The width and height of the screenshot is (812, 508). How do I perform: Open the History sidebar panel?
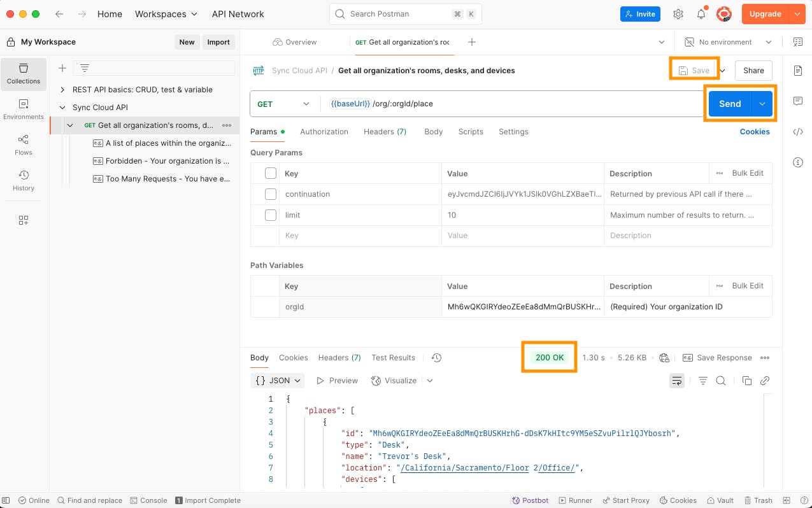[24, 181]
